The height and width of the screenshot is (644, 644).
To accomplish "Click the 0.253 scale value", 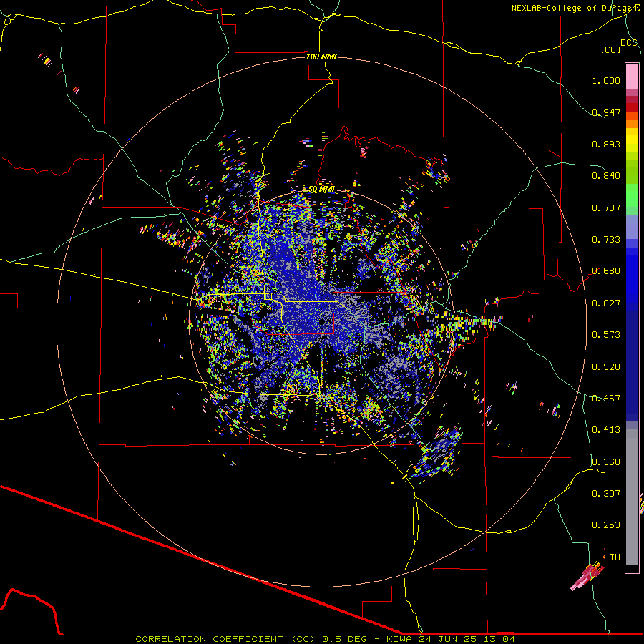I will (x=606, y=525).
